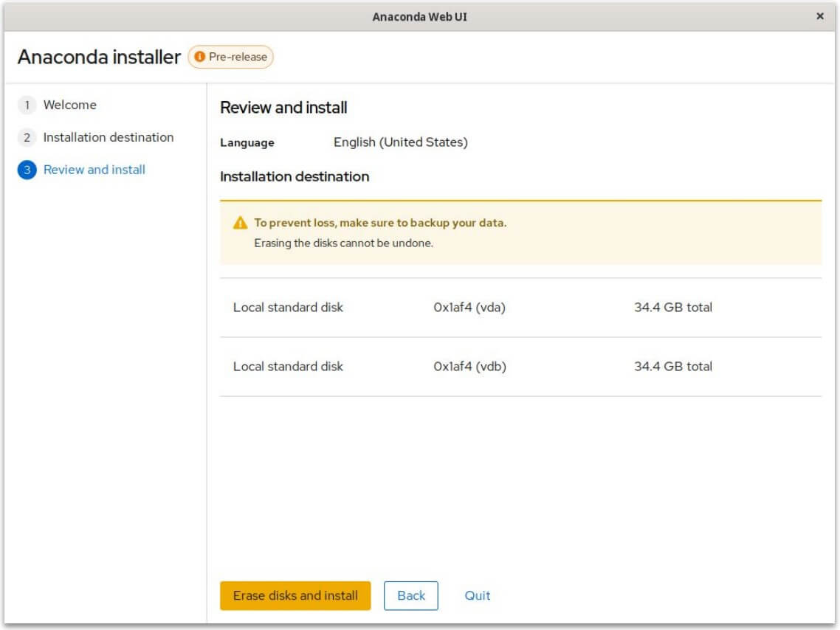Click the blue step 3 badge
The height and width of the screenshot is (630, 840).
click(27, 170)
